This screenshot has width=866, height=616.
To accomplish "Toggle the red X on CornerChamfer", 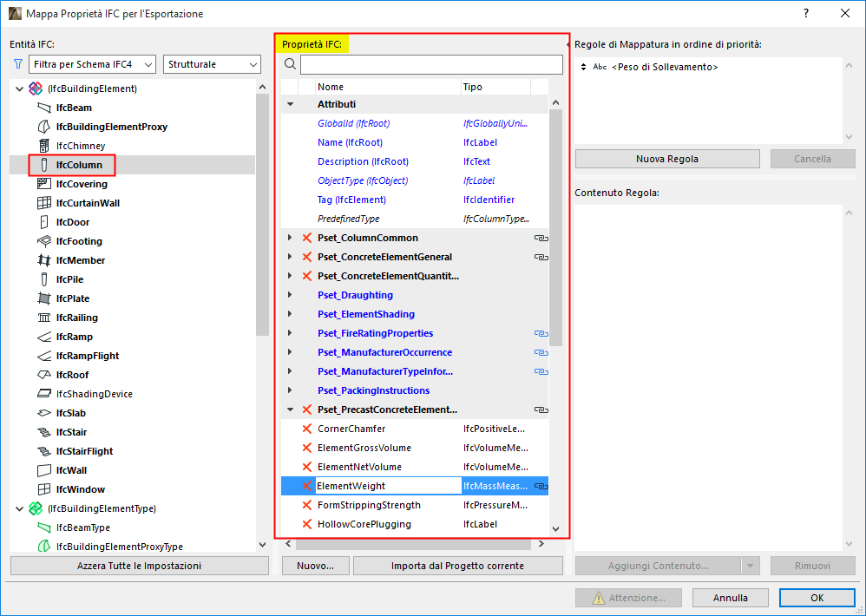I will [x=306, y=429].
